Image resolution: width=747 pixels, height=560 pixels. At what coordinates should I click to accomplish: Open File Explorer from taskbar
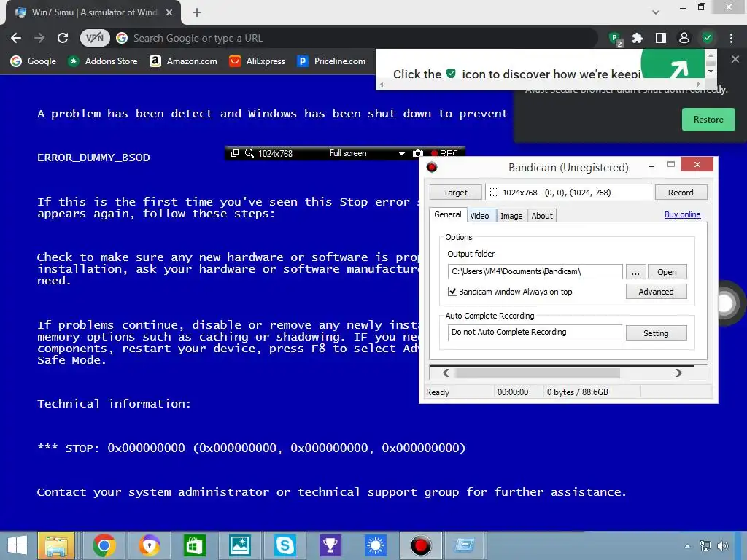(x=56, y=545)
